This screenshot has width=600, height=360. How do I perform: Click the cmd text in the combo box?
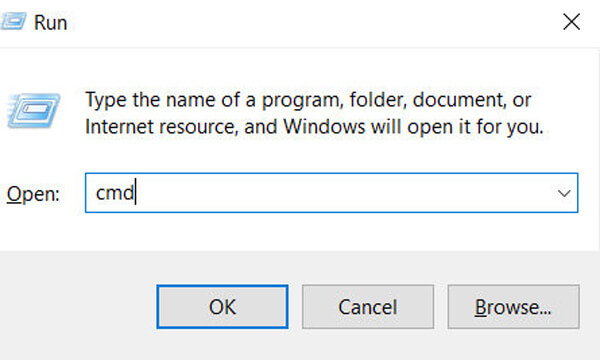[115, 193]
